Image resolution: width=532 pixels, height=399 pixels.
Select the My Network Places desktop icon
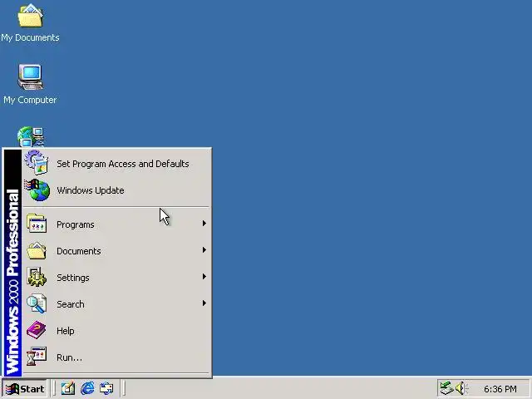click(x=31, y=136)
